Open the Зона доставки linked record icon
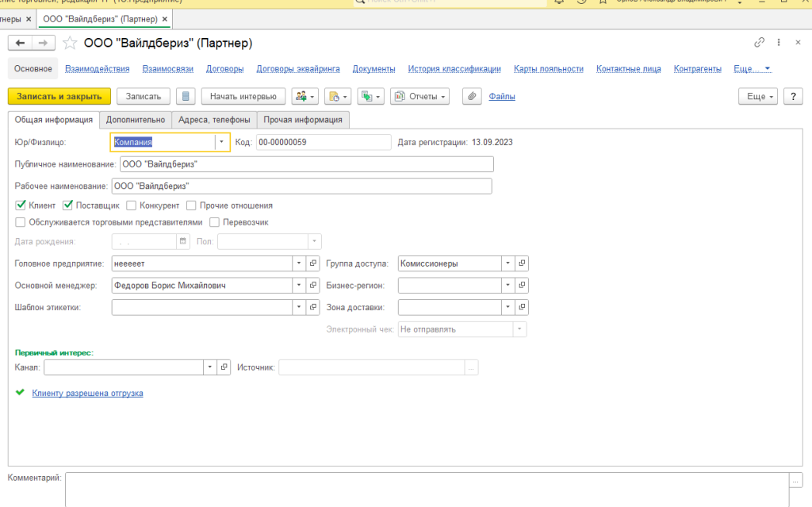The width and height of the screenshot is (812, 507). click(x=522, y=307)
